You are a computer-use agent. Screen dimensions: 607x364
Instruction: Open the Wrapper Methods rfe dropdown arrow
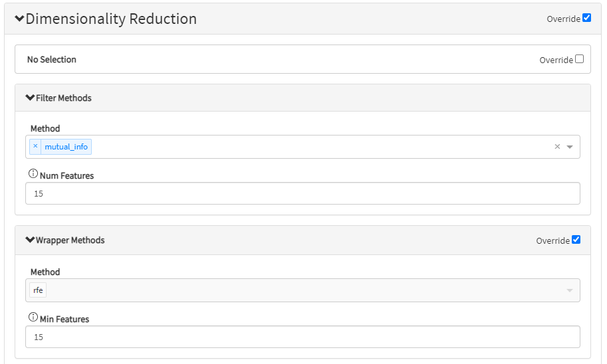(x=570, y=290)
